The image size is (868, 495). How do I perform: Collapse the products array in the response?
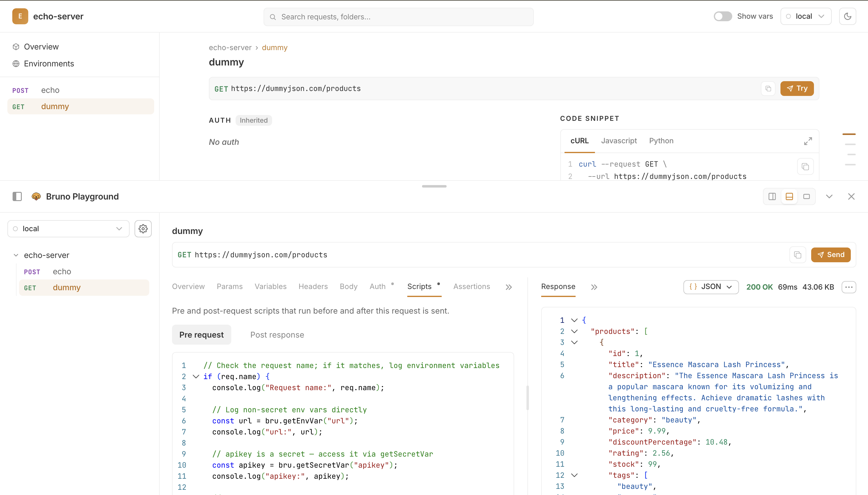574,331
